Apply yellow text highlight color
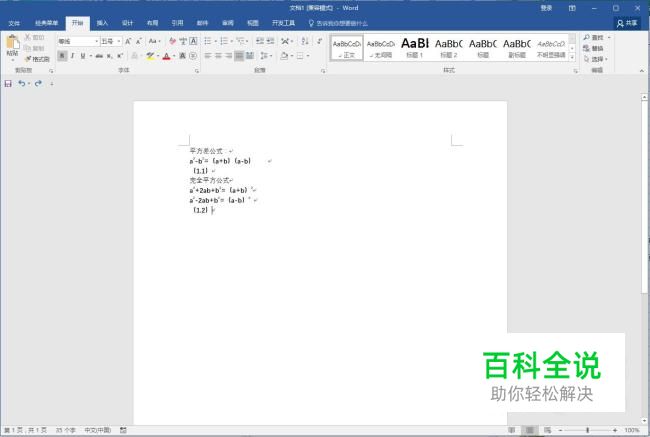650x437 pixels. pyautogui.click(x=150, y=56)
